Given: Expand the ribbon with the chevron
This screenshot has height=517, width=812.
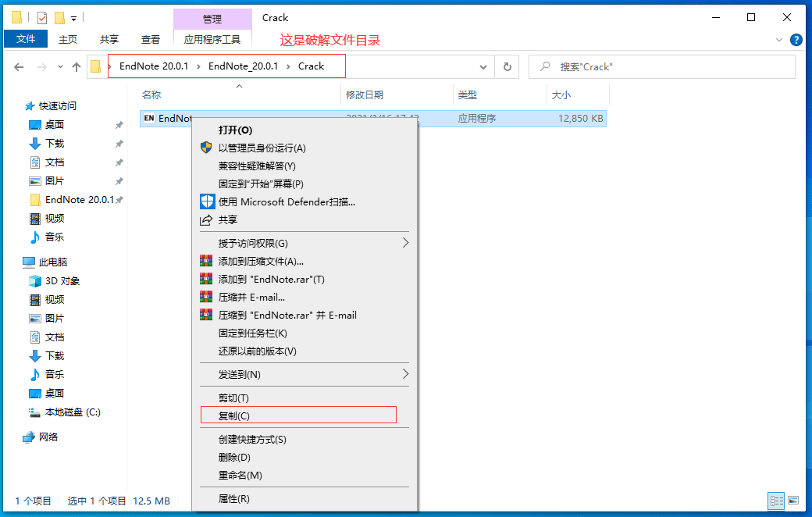Looking at the screenshot, I should click(778, 39).
